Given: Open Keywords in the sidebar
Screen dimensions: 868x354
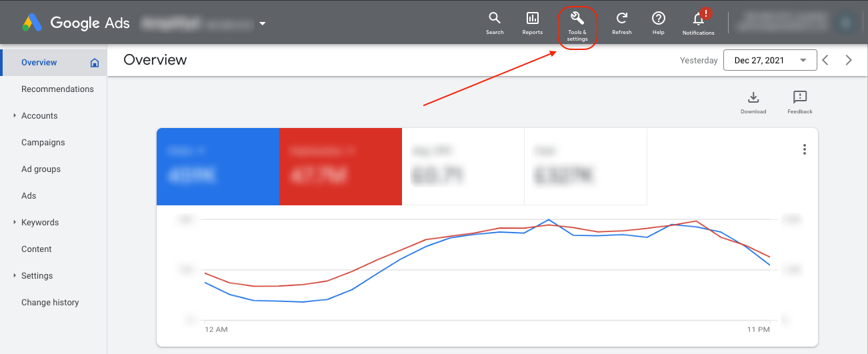Looking at the screenshot, I should tap(40, 223).
